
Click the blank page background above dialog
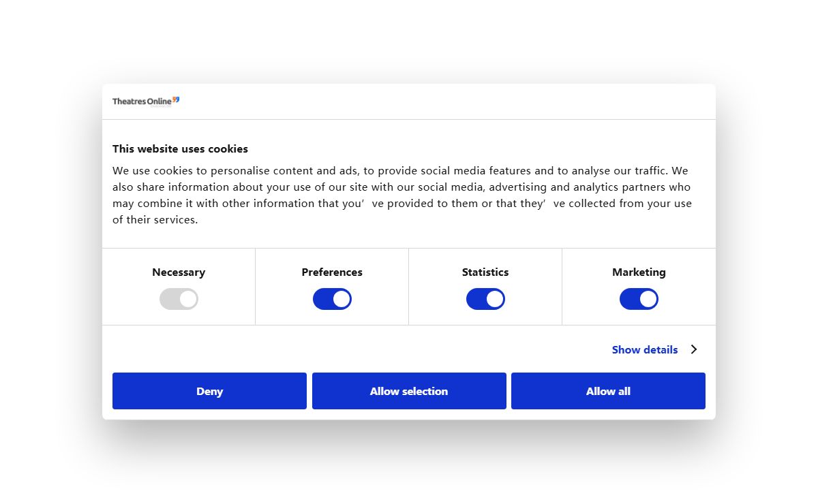tap(409, 41)
